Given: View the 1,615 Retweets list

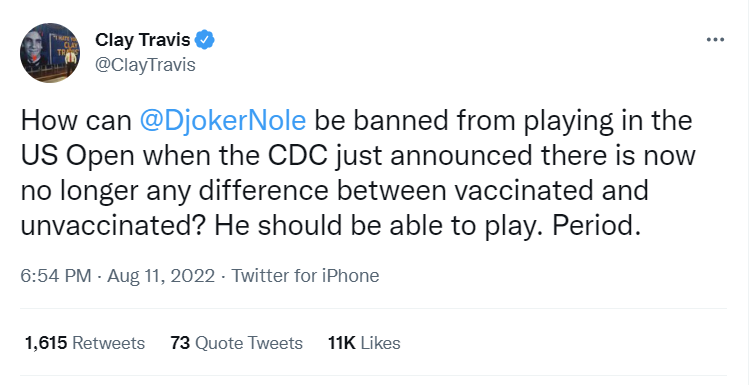Looking at the screenshot, I should (x=85, y=343).
